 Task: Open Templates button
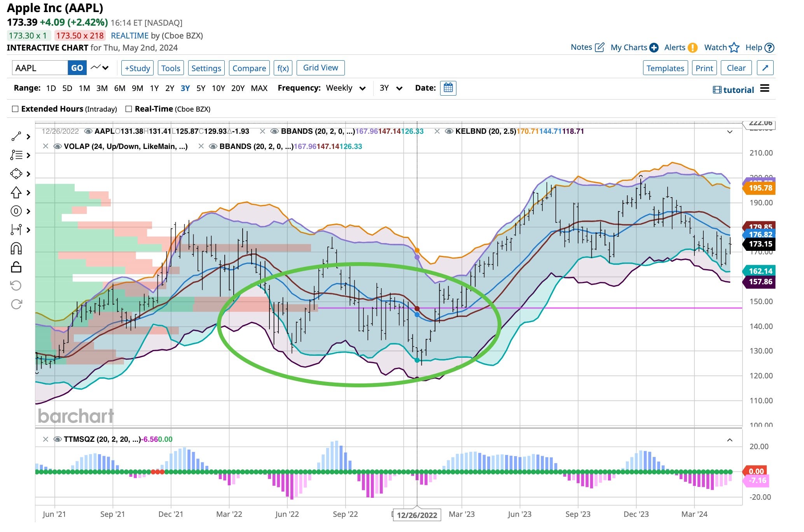665,68
